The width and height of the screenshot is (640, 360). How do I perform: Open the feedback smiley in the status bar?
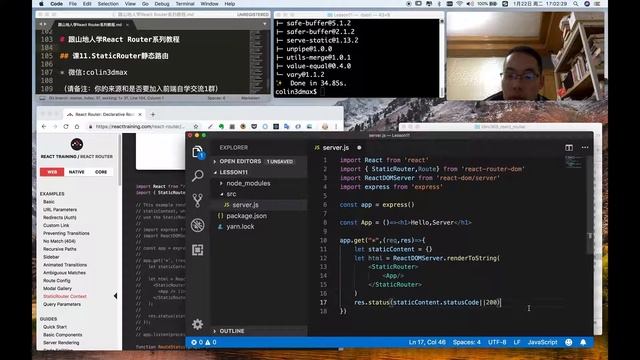[x=569, y=342]
